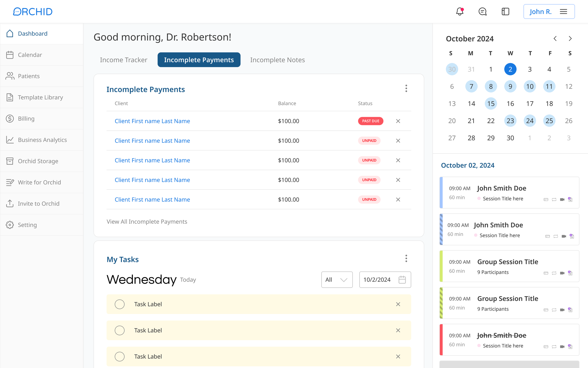Toggle the side panel layout icon

(505, 12)
